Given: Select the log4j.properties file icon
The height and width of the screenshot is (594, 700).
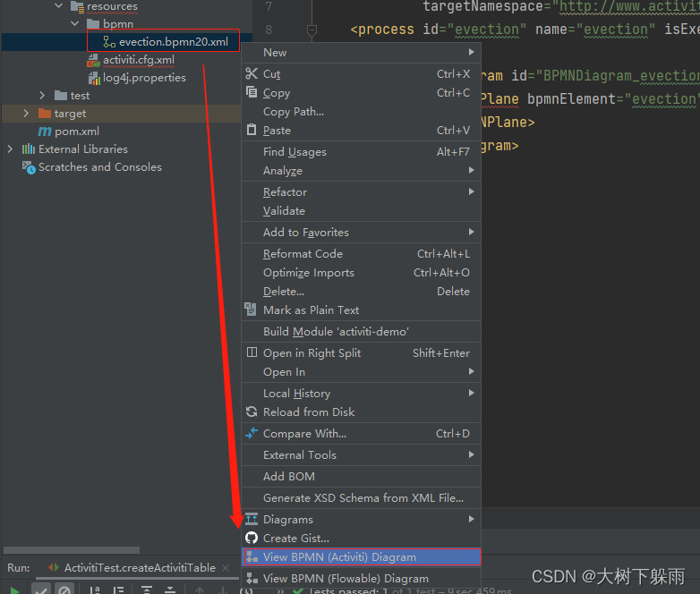Looking at the screenshot, I should [x=94, y=78].
